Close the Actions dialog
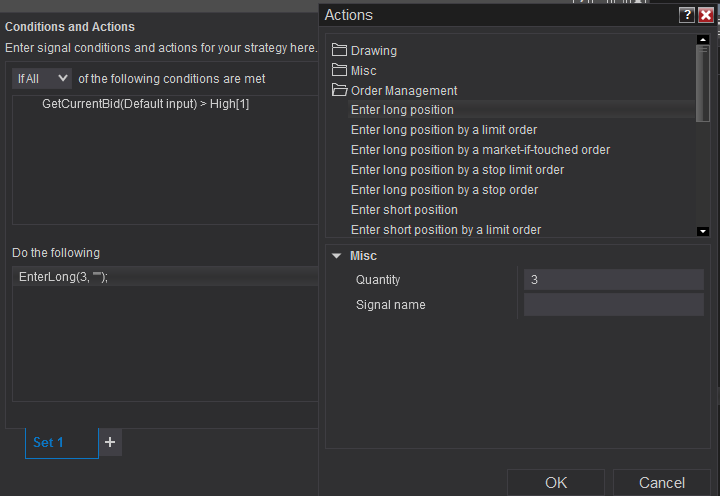Image resolution: width=720 pixels, height=496 pixels. click(x=705, y=15)
